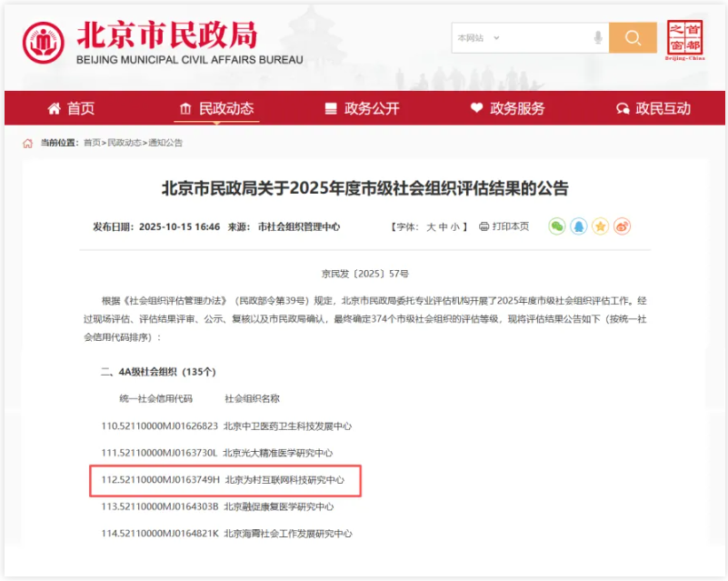The width and height of the screenshot is (728, 581).
Task: Select the 民政动态 navigation tab
Action: 216,108
